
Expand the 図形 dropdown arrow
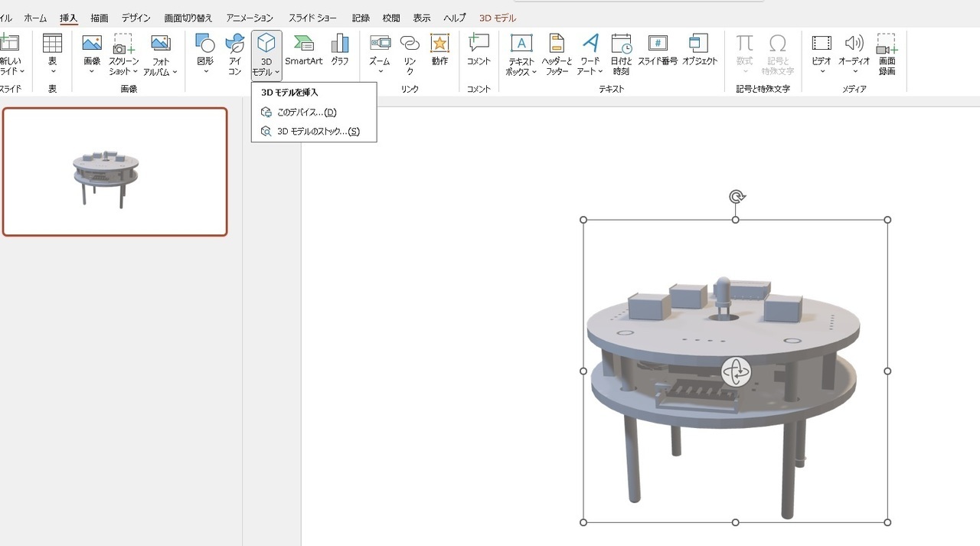[205, 72]
